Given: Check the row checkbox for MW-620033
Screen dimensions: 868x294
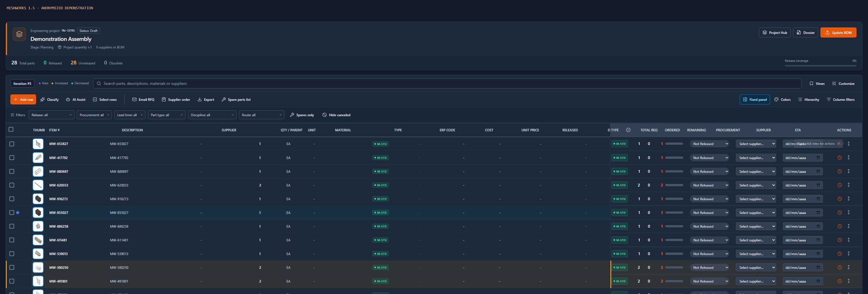Looking at the screenshot, I should [x=12, y=185].
